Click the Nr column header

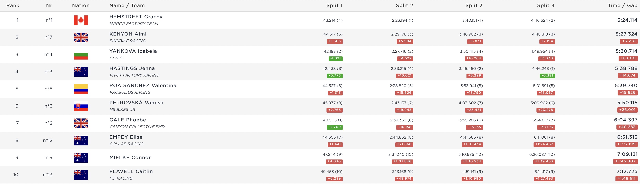(49, 5)
